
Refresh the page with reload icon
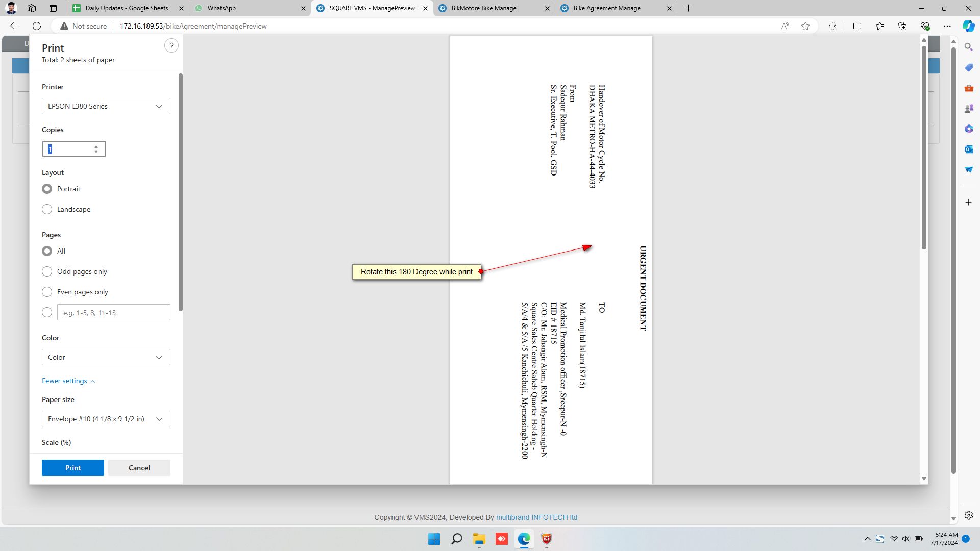[37, 26]
